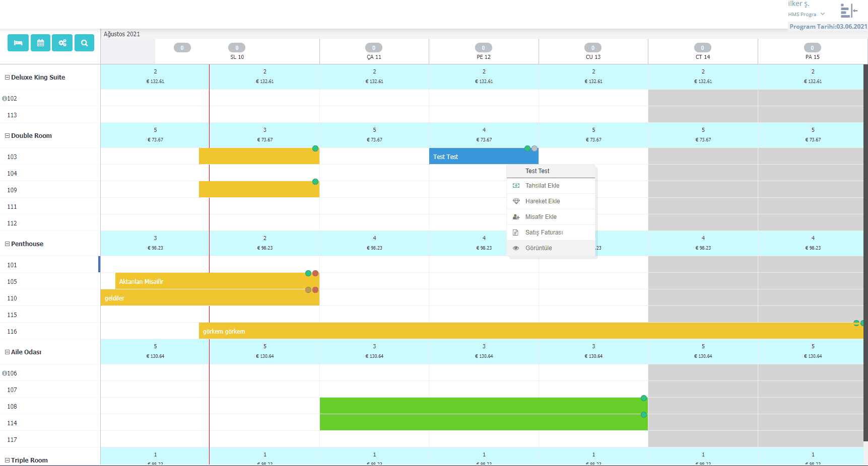This screenshot has width=868, height=466.
Task: Open the HMS Progra user dropdown arrow
Action: pyautogui.click(x=823, y=14)
